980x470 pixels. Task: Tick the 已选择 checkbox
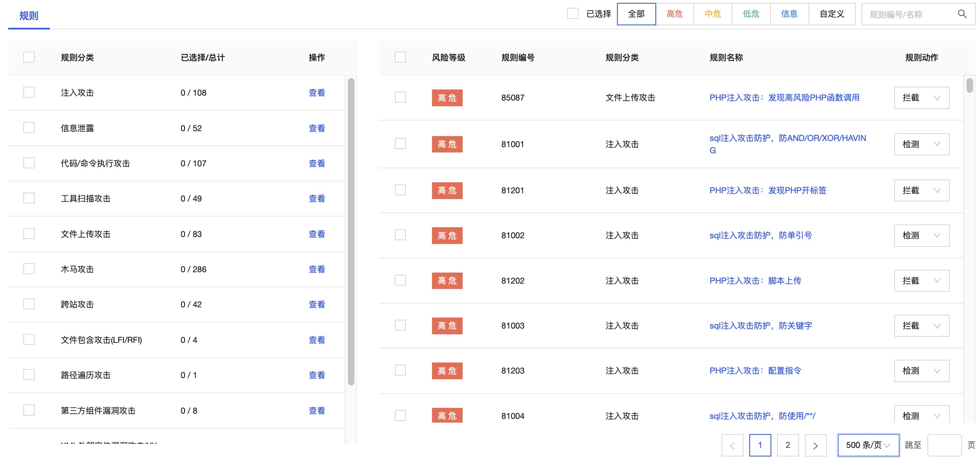(573, 14)
